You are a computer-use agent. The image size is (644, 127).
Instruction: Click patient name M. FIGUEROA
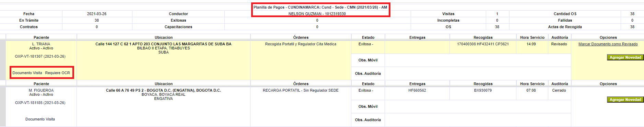[41, 90]
